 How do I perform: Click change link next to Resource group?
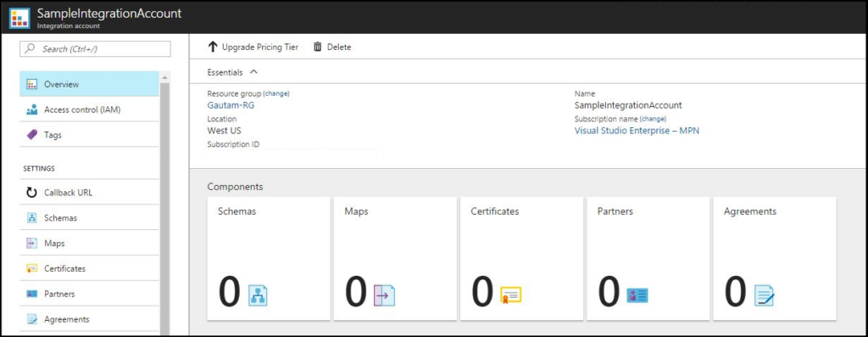tap(276, 93)
